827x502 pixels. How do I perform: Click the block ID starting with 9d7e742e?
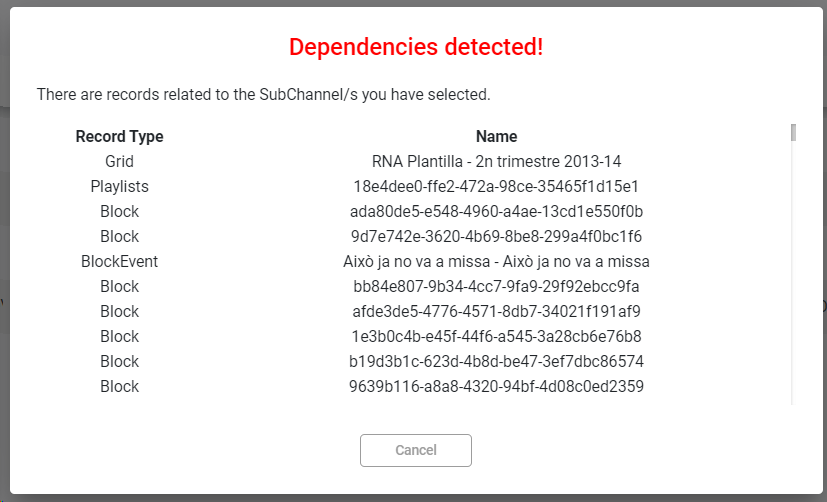click(496, 237)
